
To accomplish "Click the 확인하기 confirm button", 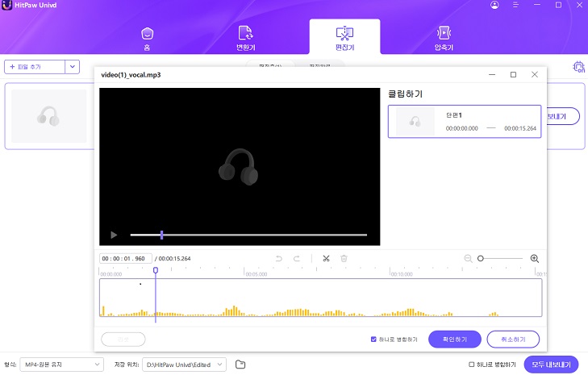I will point(454,339).
